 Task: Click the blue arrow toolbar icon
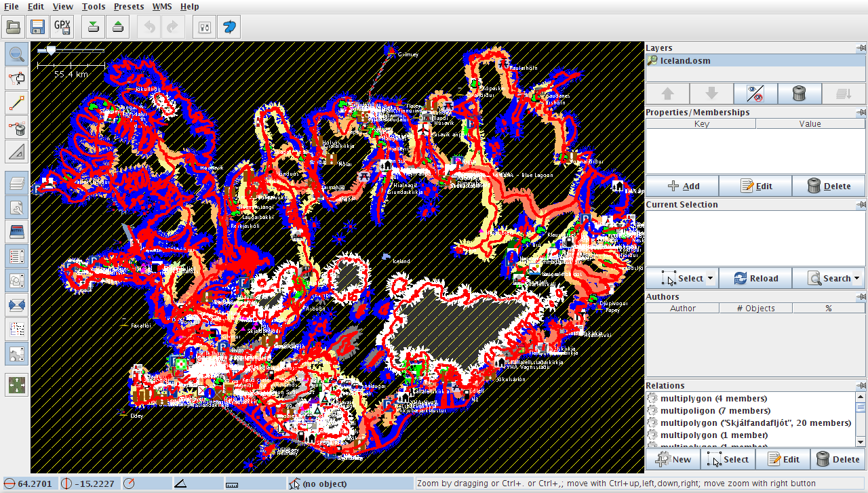(229, 27)
